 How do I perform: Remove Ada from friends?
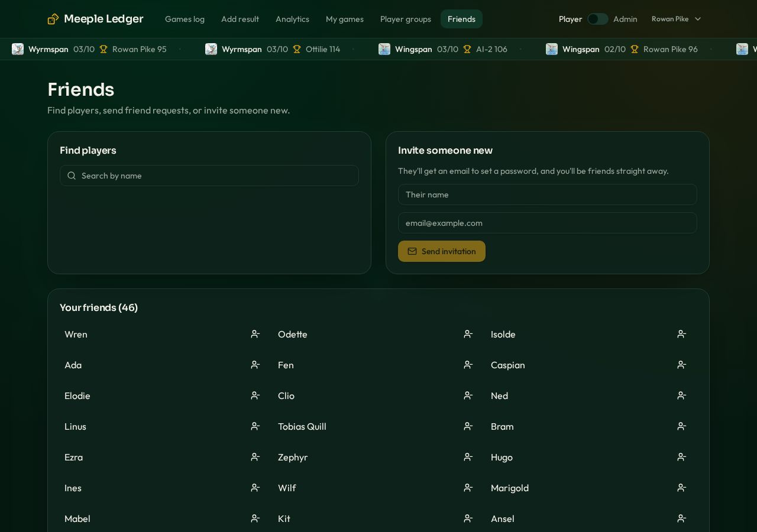(255, 365)
